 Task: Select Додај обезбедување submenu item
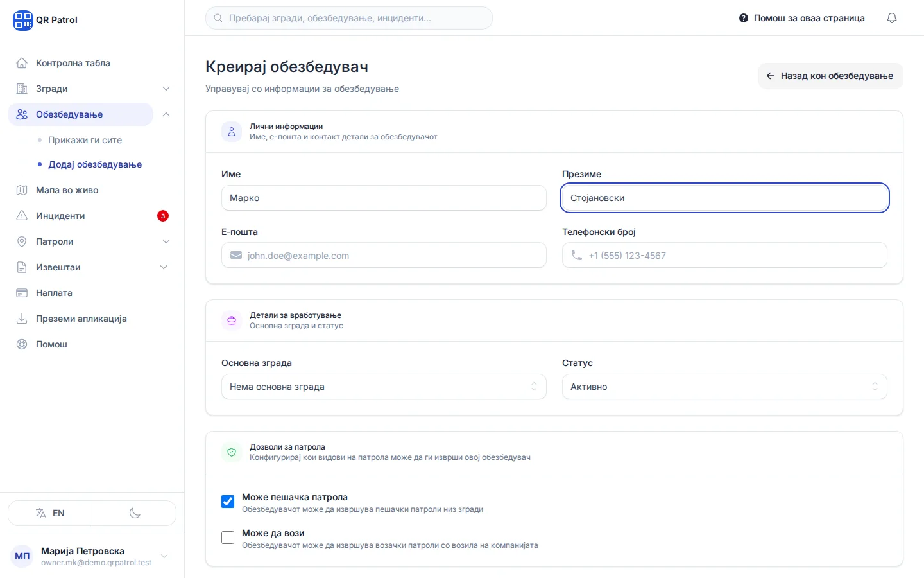95,164
